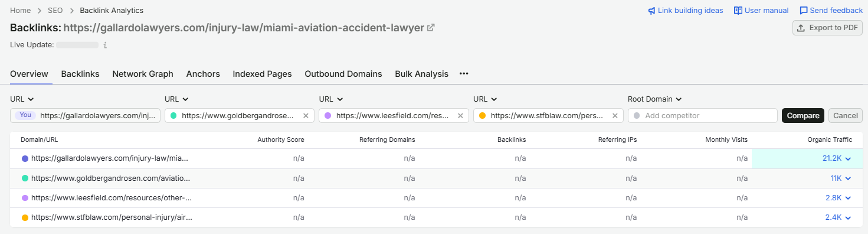This screenshot has height=234, width=868.
Task: Open URL type dropdown above stfblaw field
Action: coord(486,99)
